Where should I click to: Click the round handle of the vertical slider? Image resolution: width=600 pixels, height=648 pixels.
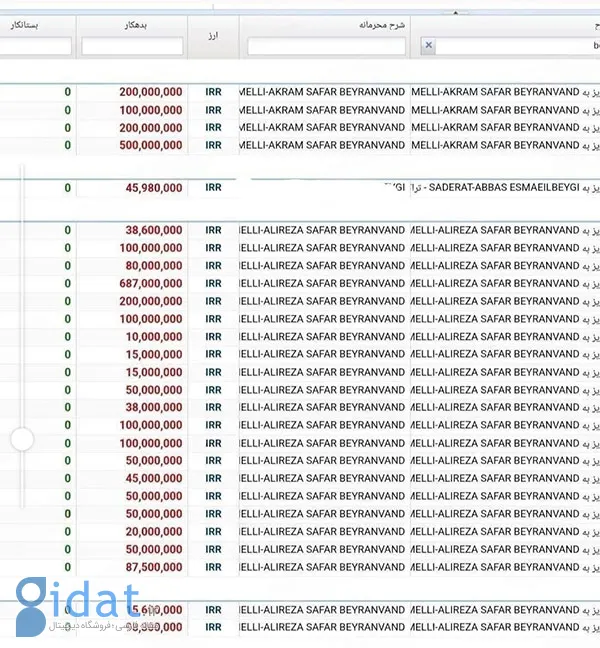click(22, 439)
